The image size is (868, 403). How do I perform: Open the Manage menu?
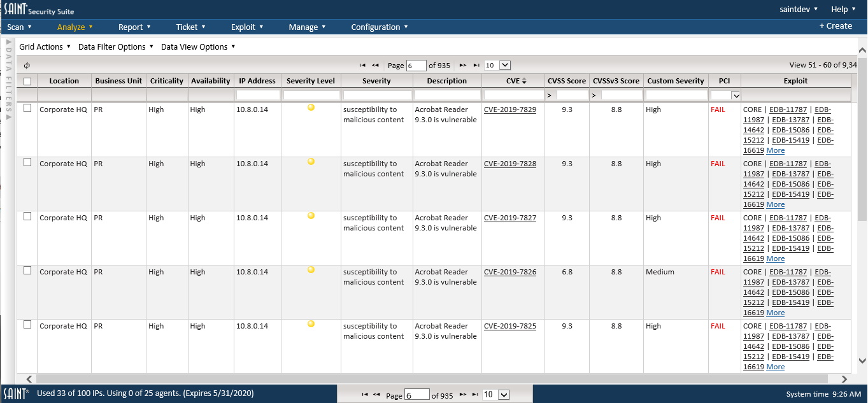307,27
